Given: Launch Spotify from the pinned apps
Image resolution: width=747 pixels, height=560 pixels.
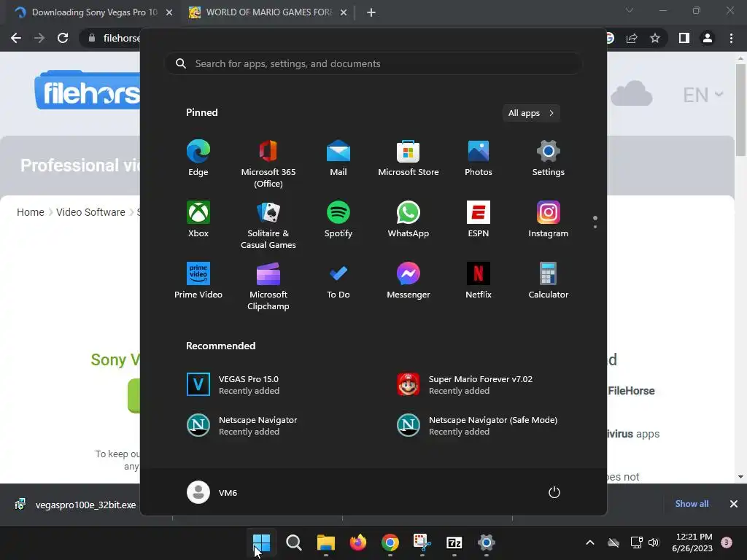Looking at the screenshot, I should [x=338, y=219].
